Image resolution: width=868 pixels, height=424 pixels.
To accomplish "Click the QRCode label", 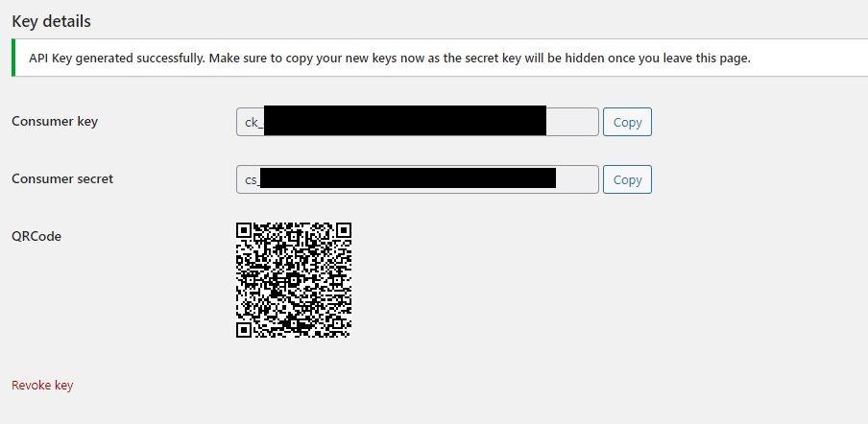I will click(x=36, y=237).
